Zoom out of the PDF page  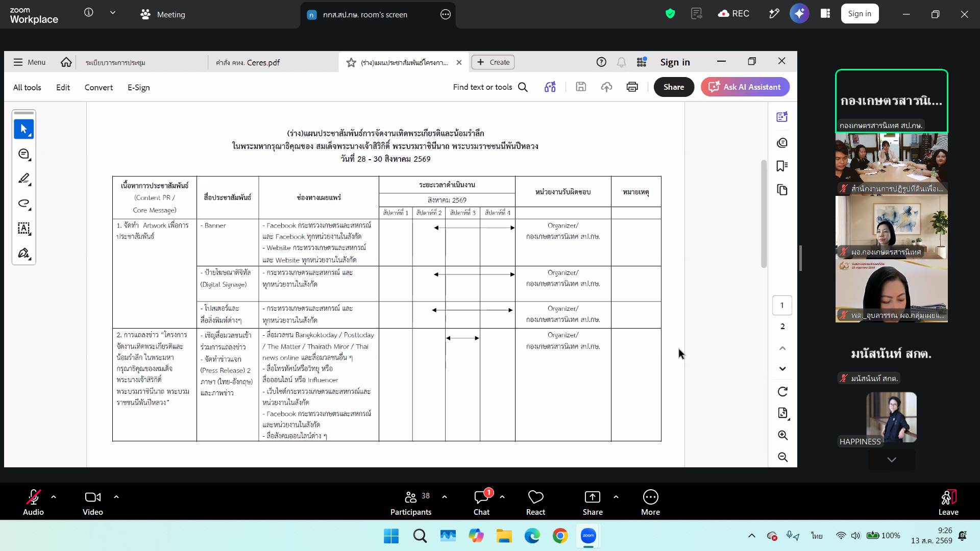click(782, 457)
